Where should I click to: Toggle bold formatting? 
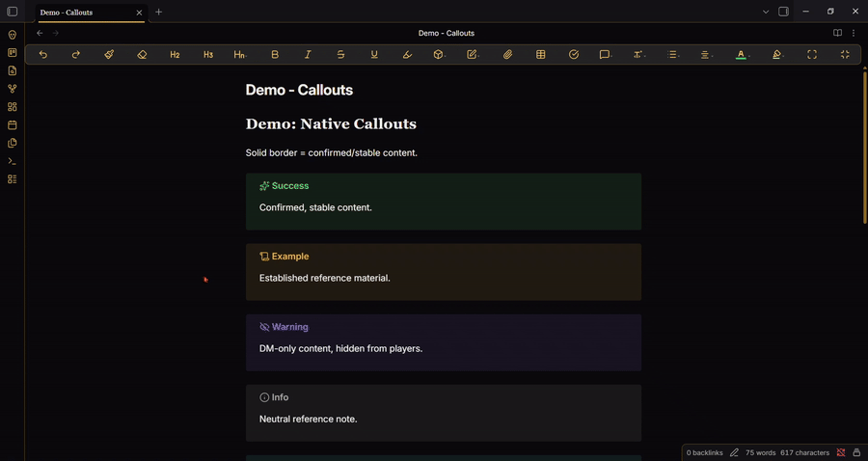[x=275, y=54]
